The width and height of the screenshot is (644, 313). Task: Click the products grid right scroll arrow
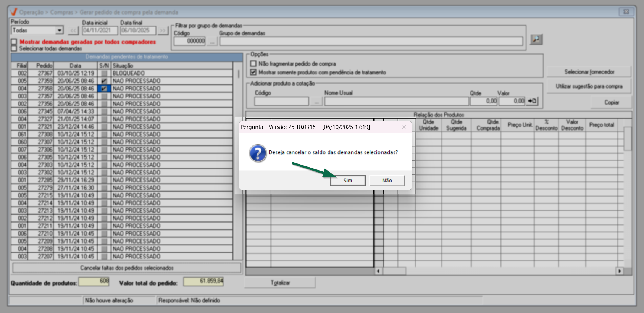[619, 271]
